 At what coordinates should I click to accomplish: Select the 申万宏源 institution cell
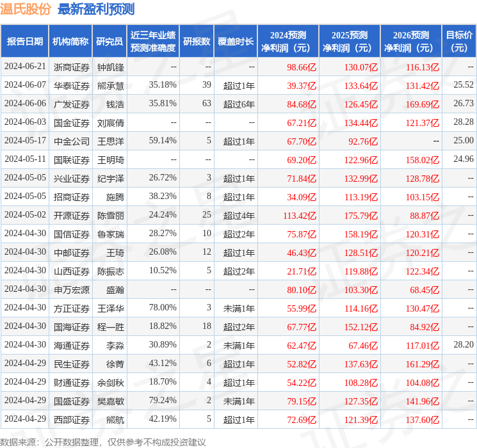point(72,289)
